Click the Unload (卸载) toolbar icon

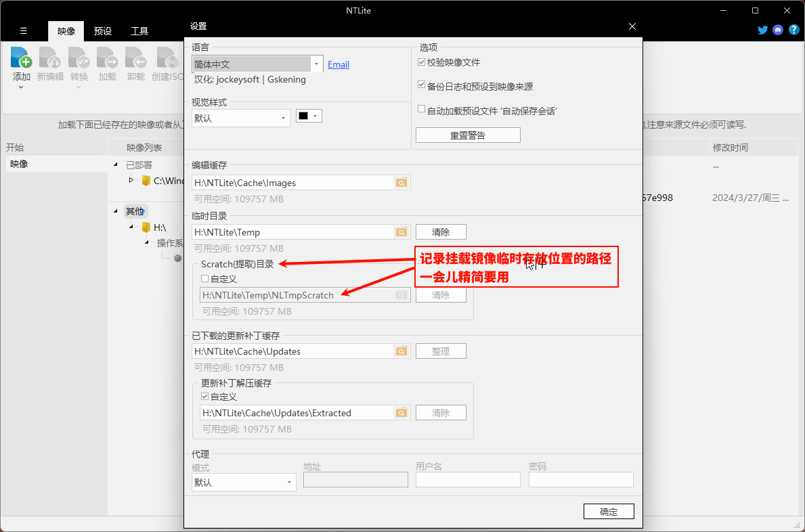(x=136, y=58)
